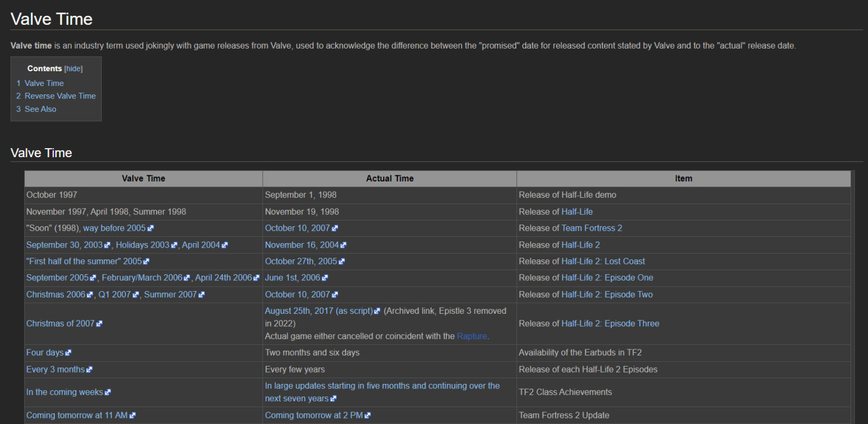Open the 'Team Fortress 2' article link
The height and width of the screenshot is (424, 868).
[592, 228]
